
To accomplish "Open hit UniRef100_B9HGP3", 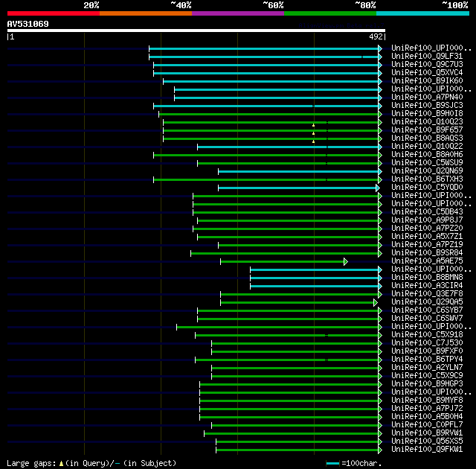I will coord(427,384).
